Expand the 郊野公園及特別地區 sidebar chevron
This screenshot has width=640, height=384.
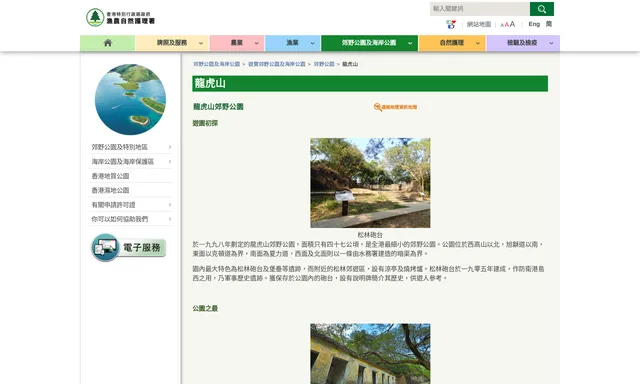pyautogui.click(x=170, y=147)
